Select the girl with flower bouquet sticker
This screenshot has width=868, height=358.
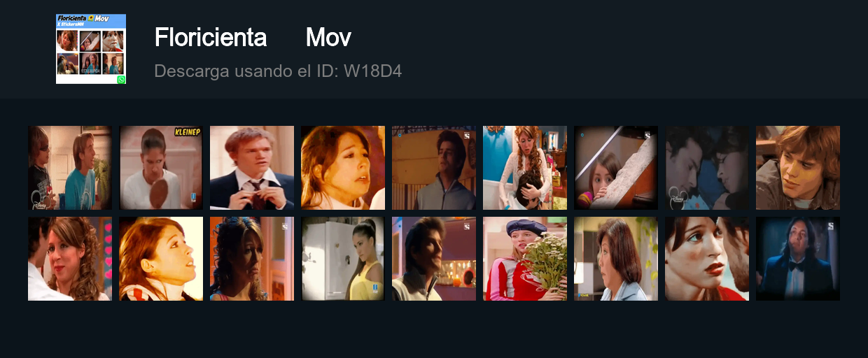525,259
